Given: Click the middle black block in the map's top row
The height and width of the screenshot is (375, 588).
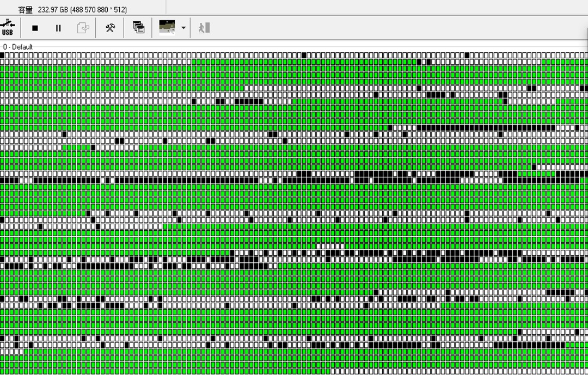Looking at the screenshot, I should (304, 55).
